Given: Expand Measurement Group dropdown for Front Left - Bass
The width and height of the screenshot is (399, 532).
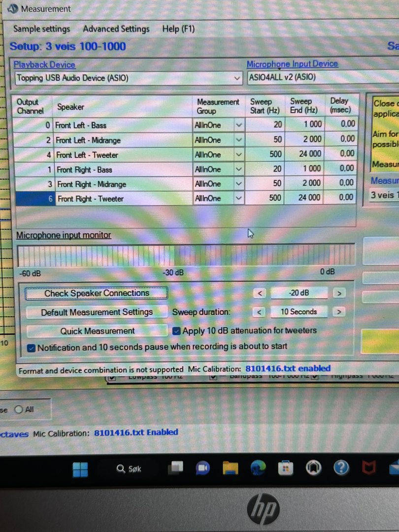Looking at the screenshot, I should pyautogui.click(x=239, y=125).
